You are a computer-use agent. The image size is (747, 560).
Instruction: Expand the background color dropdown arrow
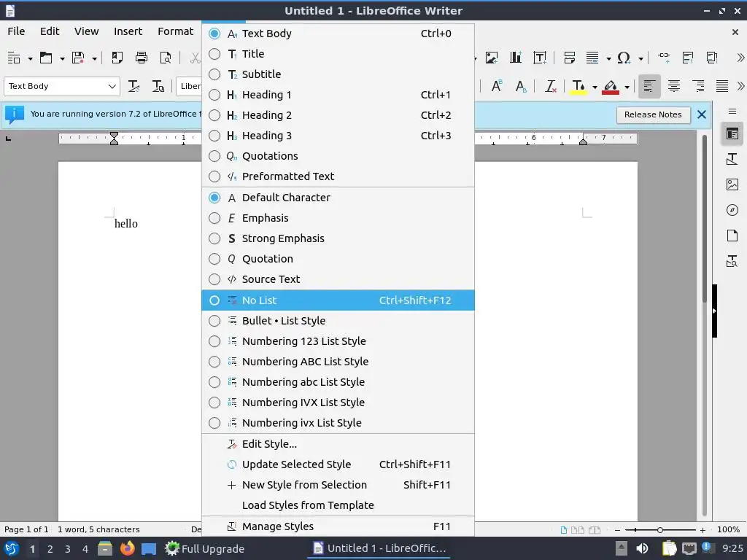click(627, 87)
